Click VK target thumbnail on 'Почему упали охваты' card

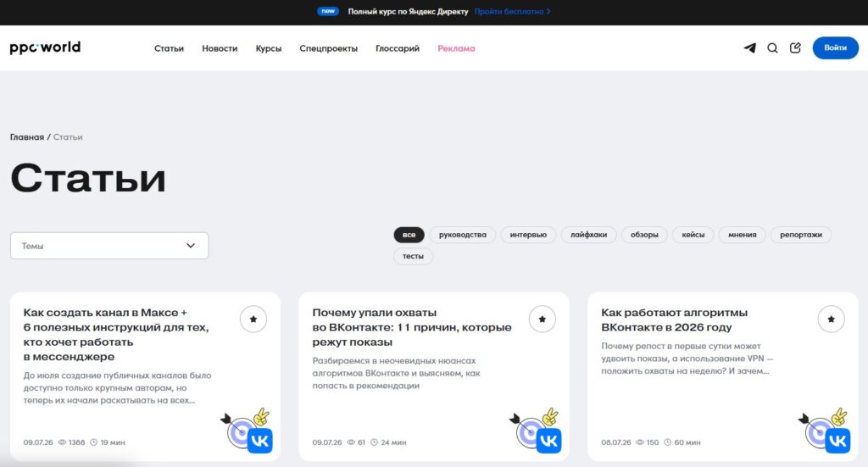tap(536, 431)
